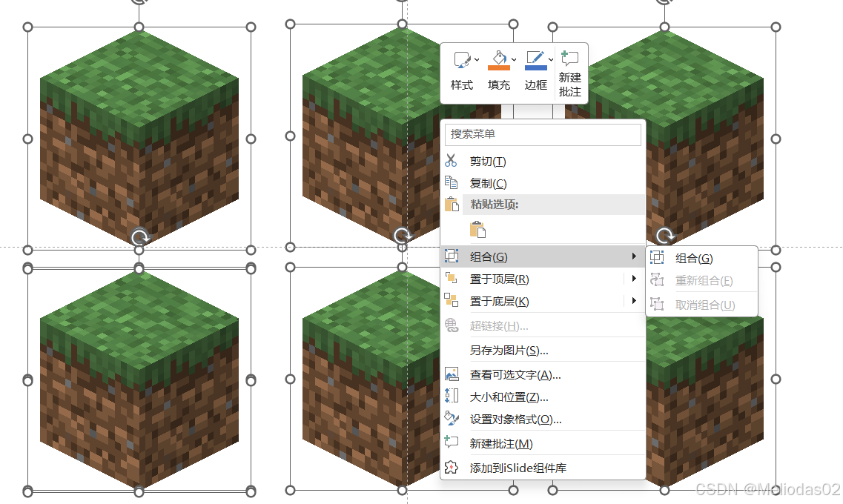Screen dimensions: 843x504
Task: Click the new comment icon in context menu
Action: (451, 442)
